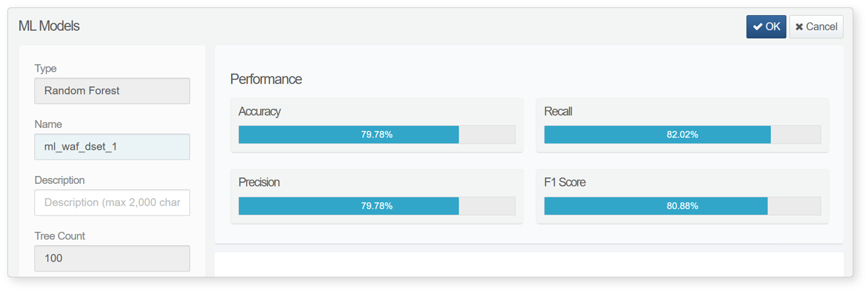Screen dimensions: 868x292
Task: Click the Precision progress bar
Action: pos(377,206)
